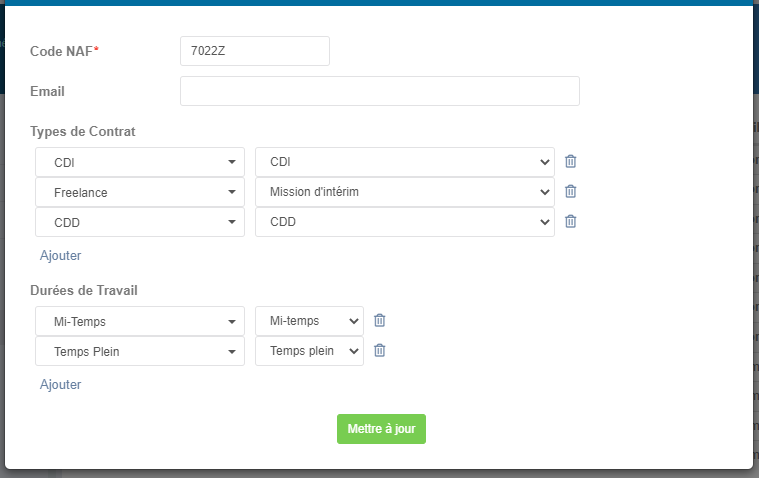Delete the CDI contract type row

click(x=571, y=161)
